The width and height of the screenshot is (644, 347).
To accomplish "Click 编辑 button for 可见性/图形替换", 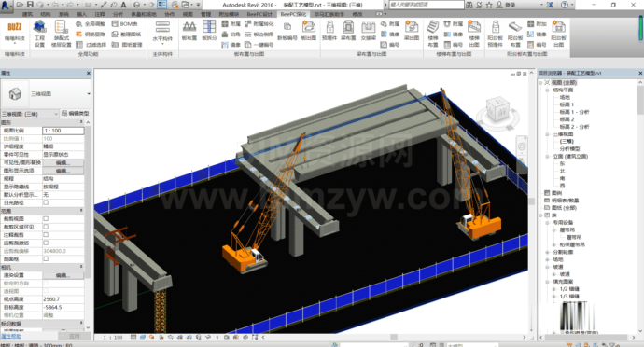I will coord(63,162).
